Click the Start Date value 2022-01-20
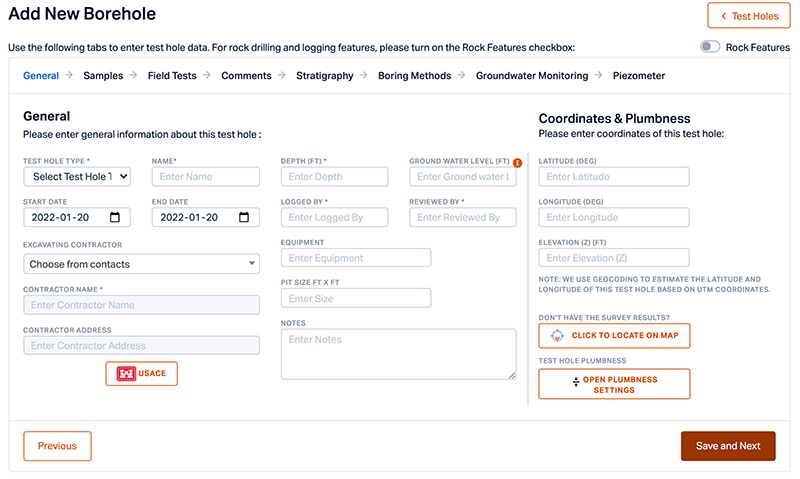800x479 pixels. [x=60, y=217]
